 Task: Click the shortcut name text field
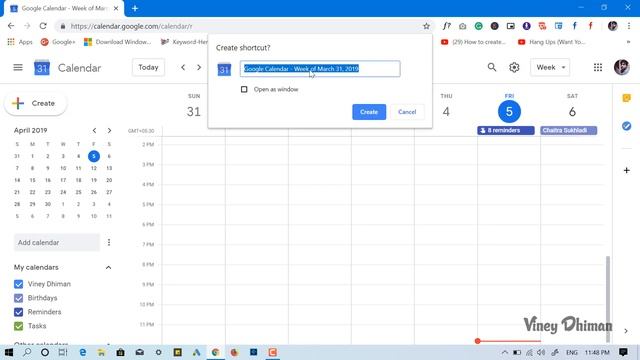[x=320, y=69]
